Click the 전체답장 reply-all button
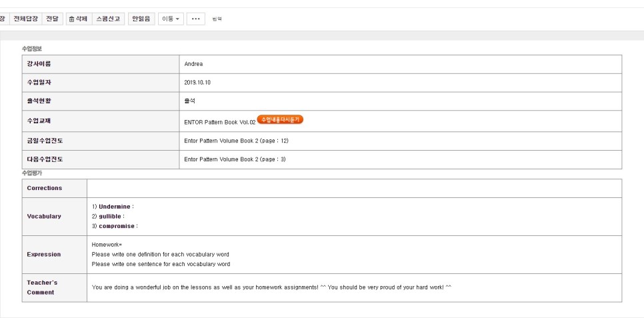 click(x=26, y=19)
